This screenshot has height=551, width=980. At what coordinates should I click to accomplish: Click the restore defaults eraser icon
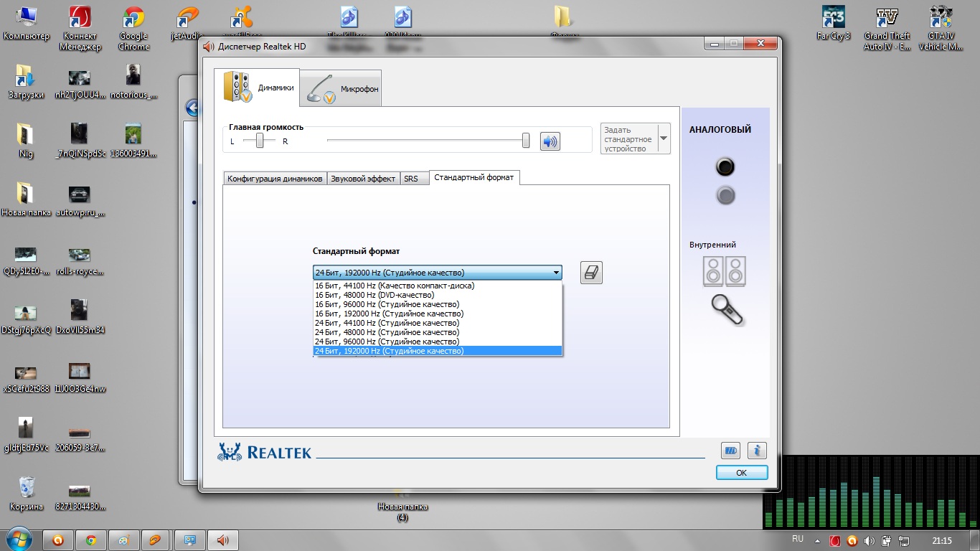(591, 273)
